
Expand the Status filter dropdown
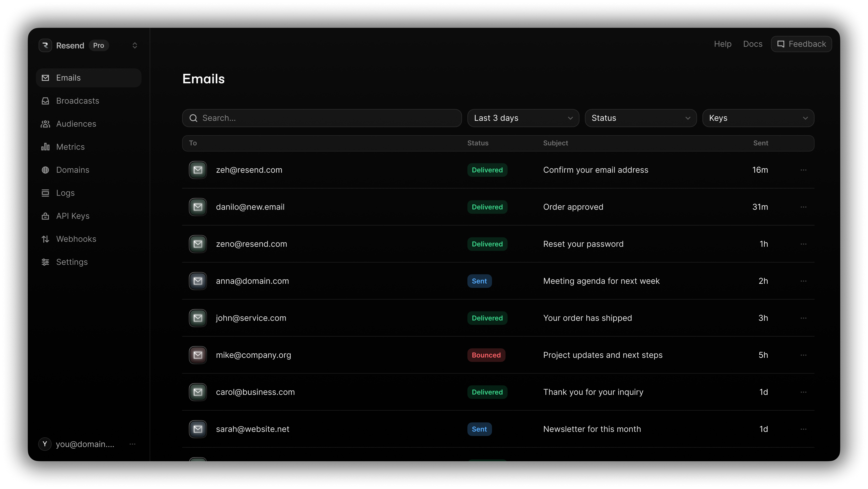point(640,118)
